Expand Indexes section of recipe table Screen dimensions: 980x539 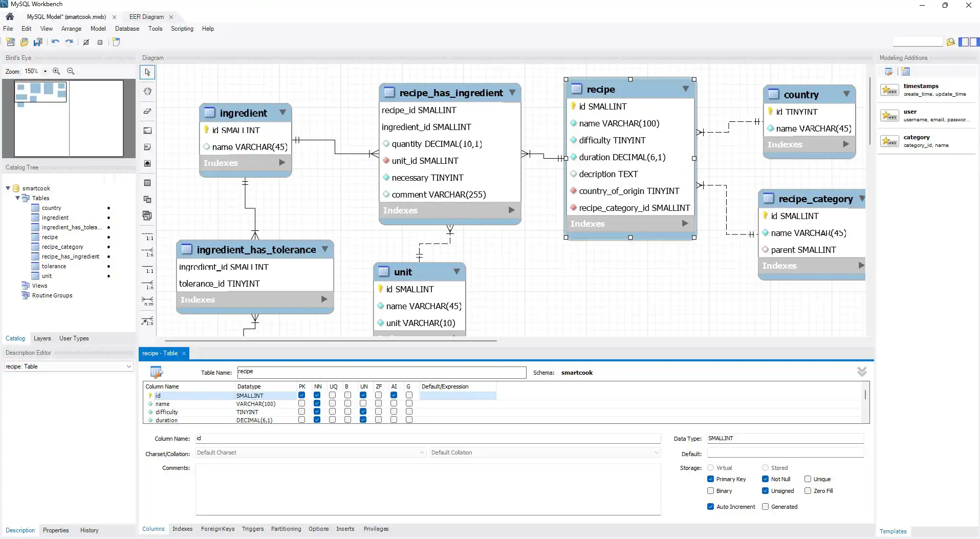click(685, 224)
